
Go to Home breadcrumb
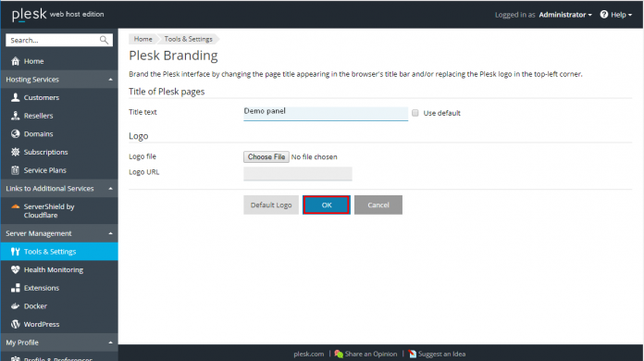click(142, 39)
